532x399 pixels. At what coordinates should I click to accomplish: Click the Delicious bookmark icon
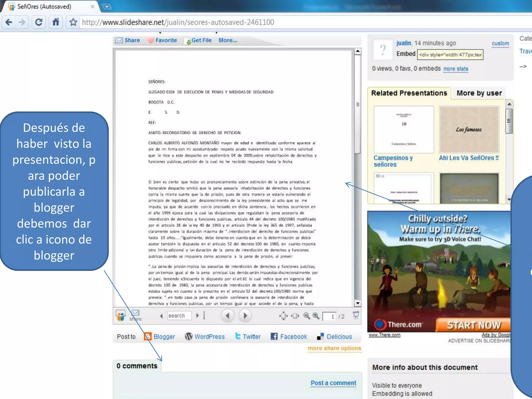(x=320, y=336)
